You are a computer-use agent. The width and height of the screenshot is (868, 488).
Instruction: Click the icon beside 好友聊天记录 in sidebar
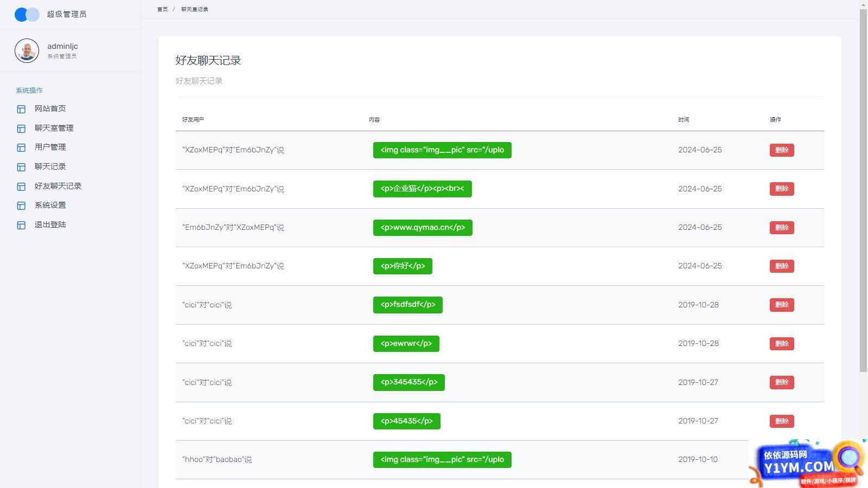21,187
